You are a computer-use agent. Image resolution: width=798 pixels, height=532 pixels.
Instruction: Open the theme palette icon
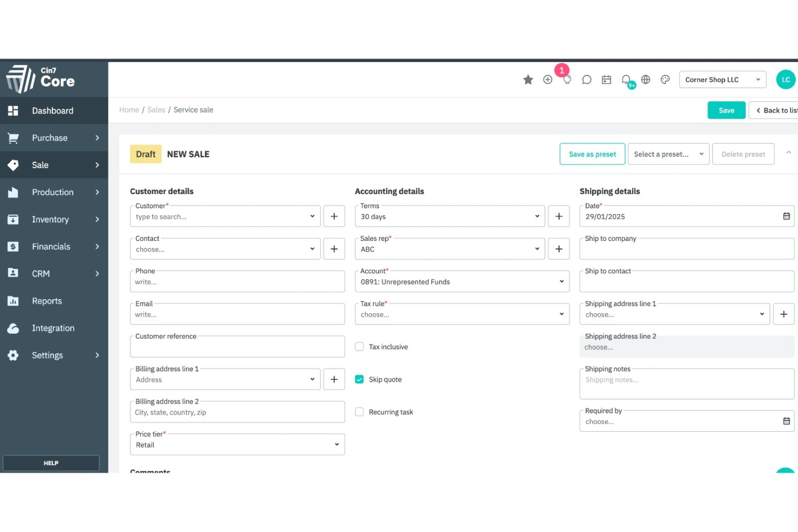[665, 79]
